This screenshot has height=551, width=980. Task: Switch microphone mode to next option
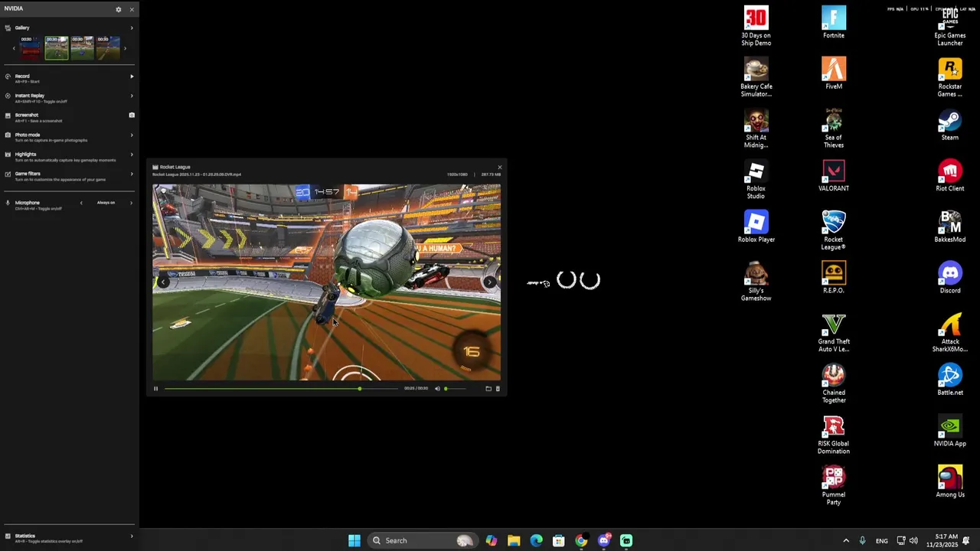point(131,203)
